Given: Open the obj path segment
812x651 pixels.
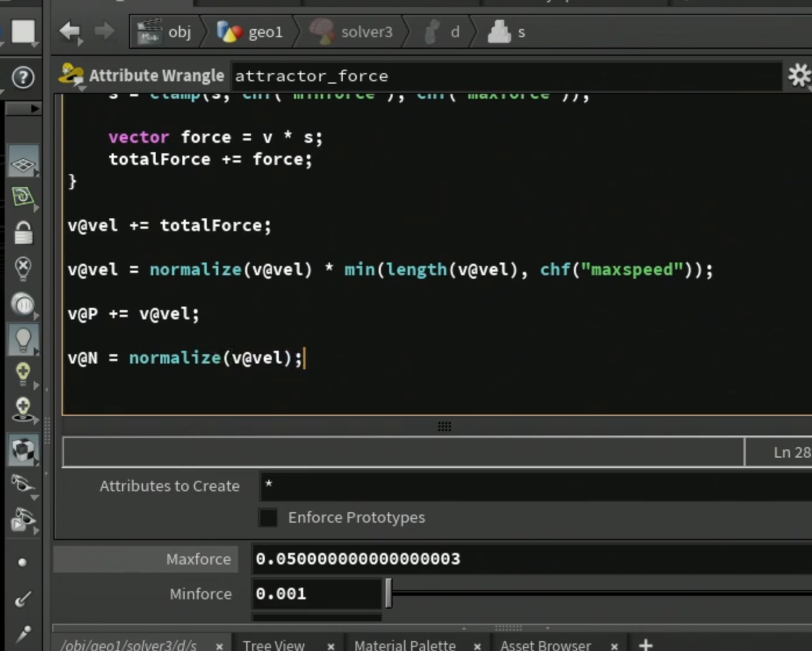Looking at the screenshot, I should point(165,32).
